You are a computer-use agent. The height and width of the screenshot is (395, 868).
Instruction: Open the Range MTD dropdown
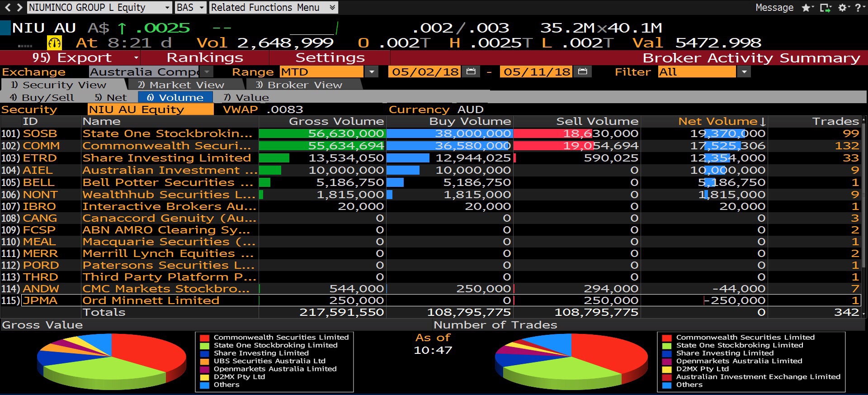(371, 72)
